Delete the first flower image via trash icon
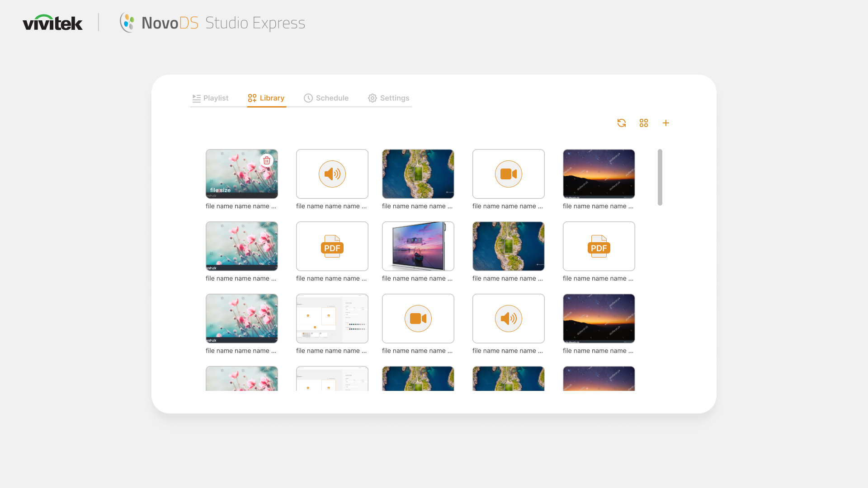This screenshot has width=868, height=488. [x=267, y=160]
